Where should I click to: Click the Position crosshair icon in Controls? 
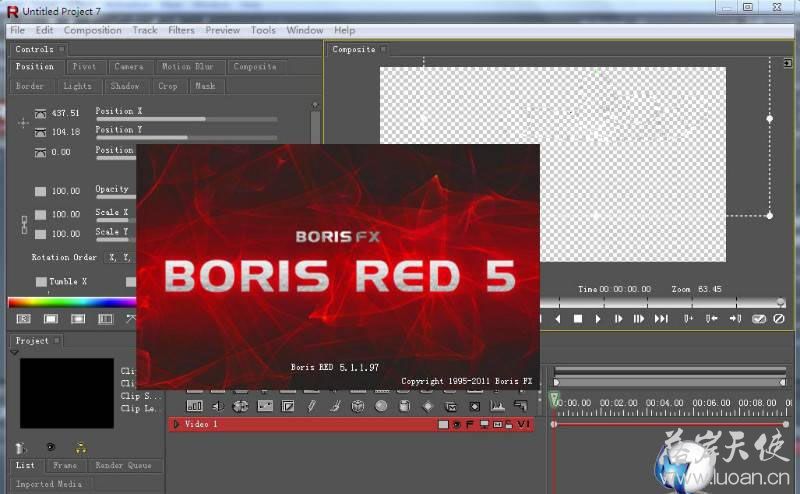click(23, 122)
